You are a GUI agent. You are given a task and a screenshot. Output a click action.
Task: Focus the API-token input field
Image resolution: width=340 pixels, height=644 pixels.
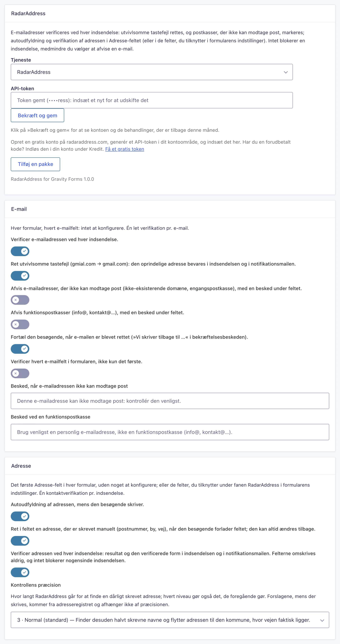[x=151, y=100]
